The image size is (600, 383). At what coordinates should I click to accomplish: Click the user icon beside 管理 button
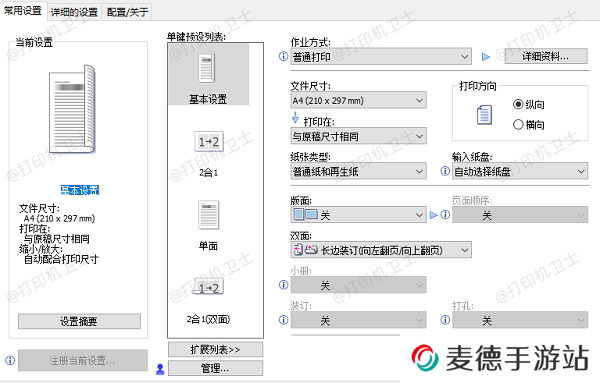[x=160, y=369]
